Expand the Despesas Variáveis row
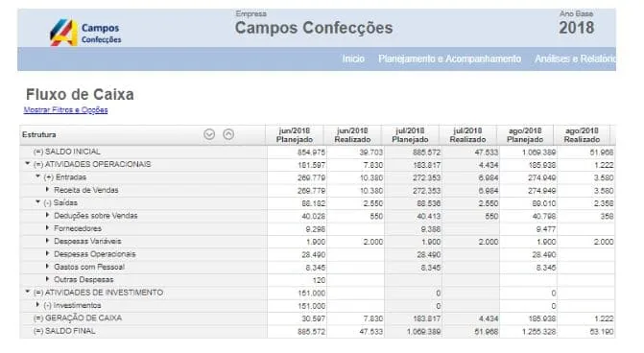644x353 pixels. click(47, 241)
